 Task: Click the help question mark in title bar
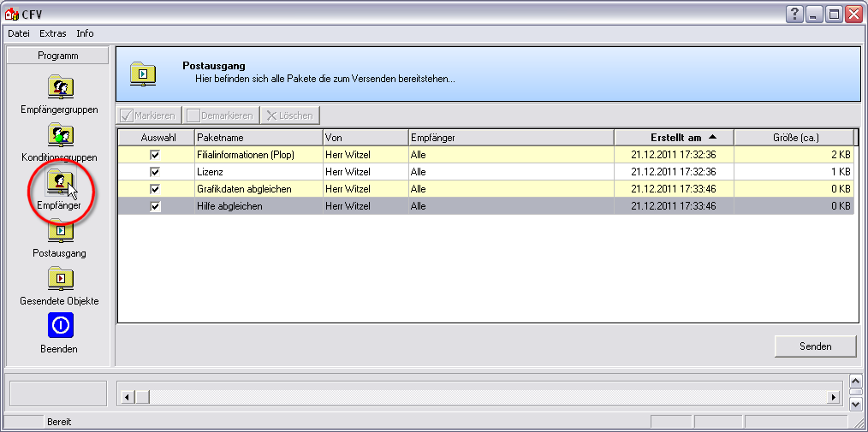[x=794, y=14]
